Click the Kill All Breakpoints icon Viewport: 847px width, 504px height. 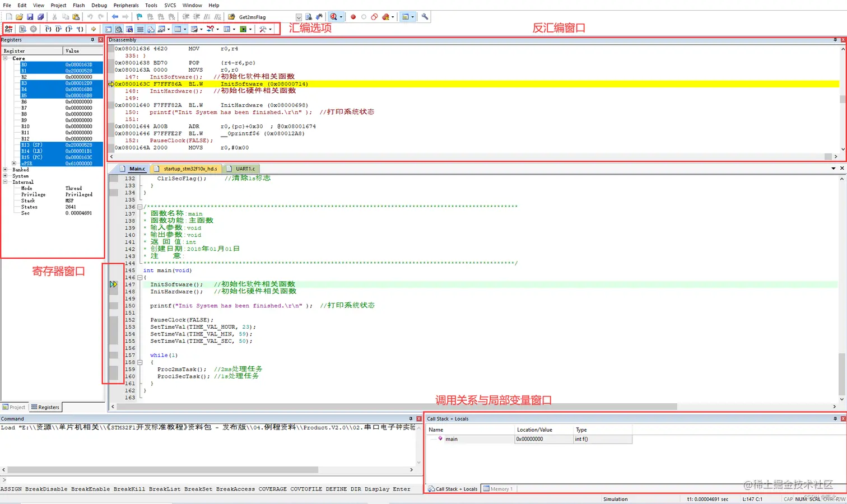pos(386,17)
